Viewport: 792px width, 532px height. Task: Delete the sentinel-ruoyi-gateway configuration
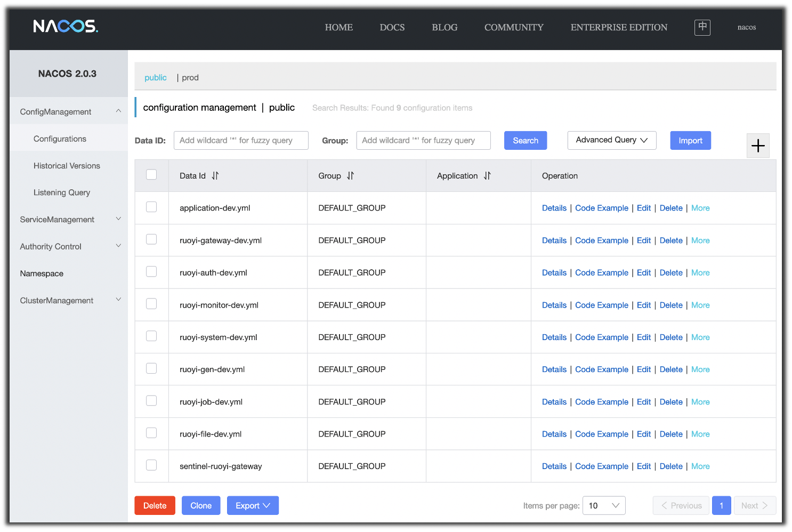click(671, 466)
